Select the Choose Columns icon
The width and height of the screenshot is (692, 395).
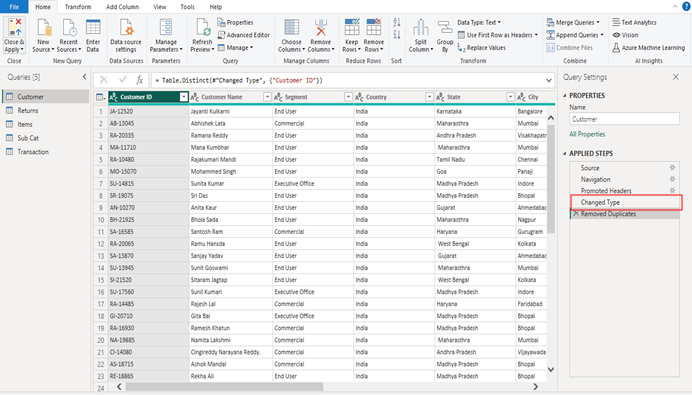291,27
